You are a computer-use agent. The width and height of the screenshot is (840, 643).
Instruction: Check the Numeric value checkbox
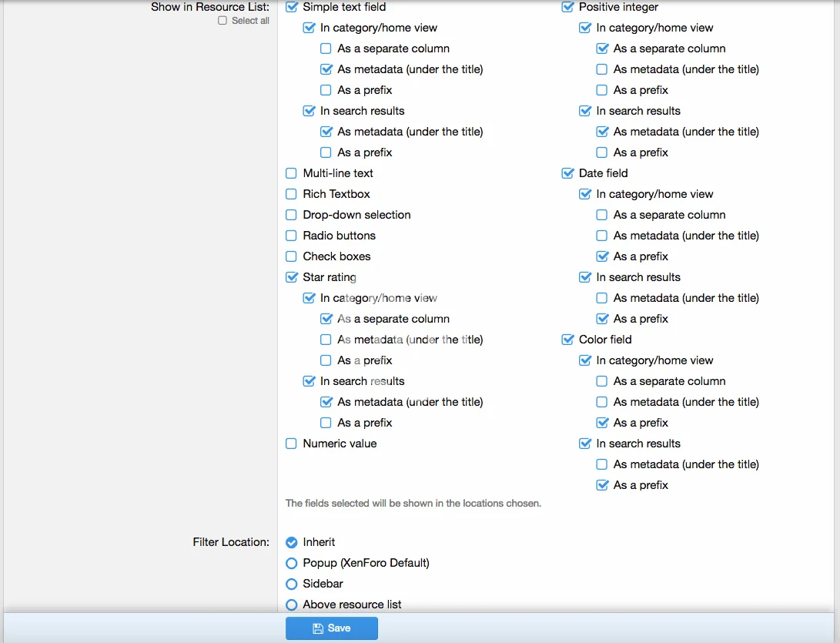click(291, 444)
